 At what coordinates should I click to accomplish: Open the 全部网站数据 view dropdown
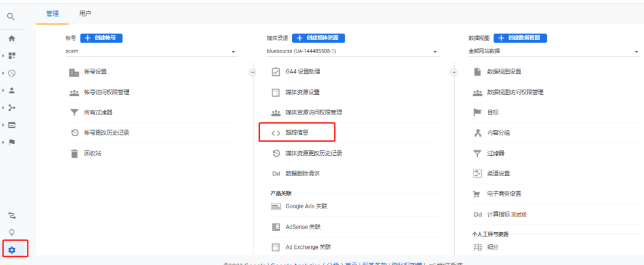pyautogui.click(x=553, y=51)
